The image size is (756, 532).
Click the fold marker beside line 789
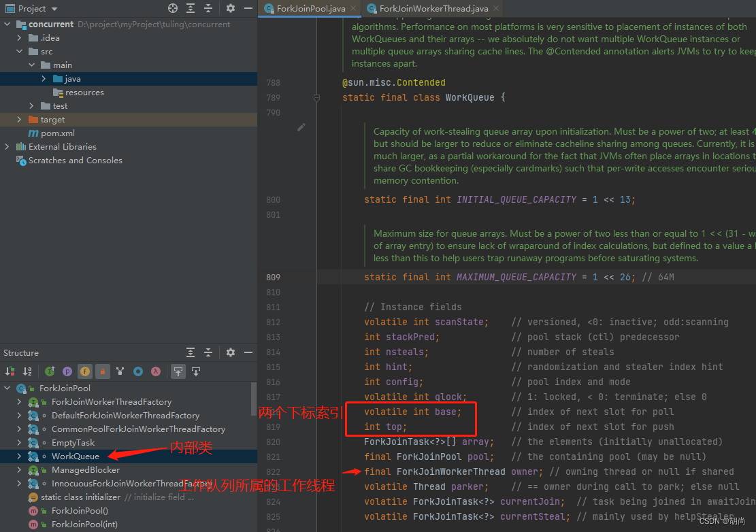pyautogui.click(x=317, y=98)
